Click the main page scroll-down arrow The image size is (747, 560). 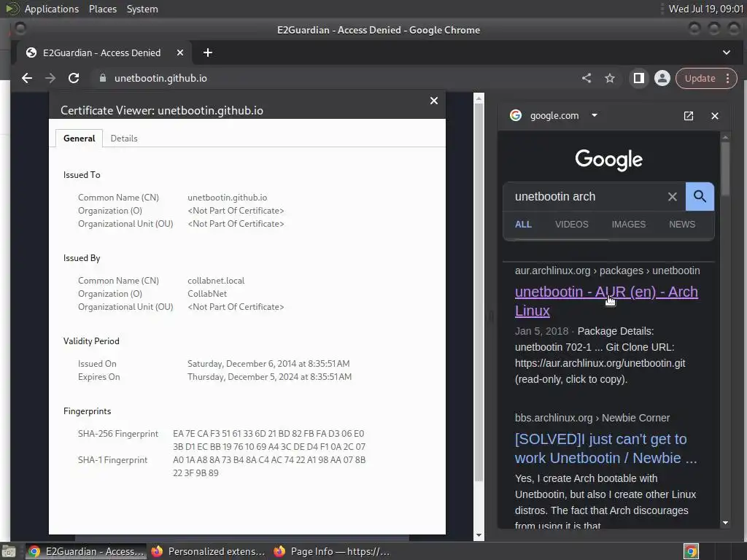click(x=479, y=535)
